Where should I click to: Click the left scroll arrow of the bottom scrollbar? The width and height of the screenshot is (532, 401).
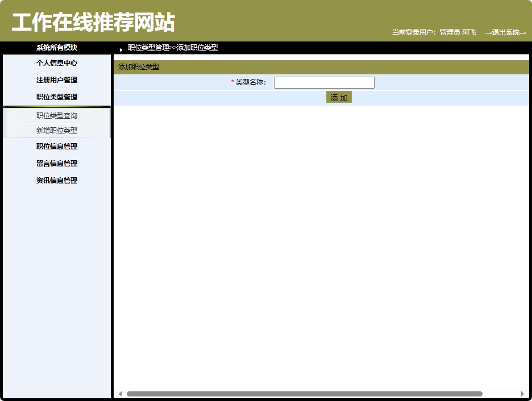(120, 392)
